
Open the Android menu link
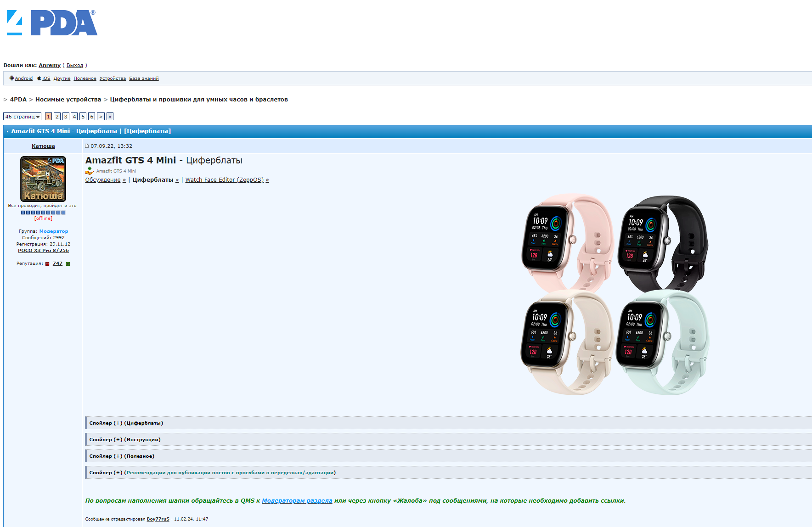tap(23, 78)
